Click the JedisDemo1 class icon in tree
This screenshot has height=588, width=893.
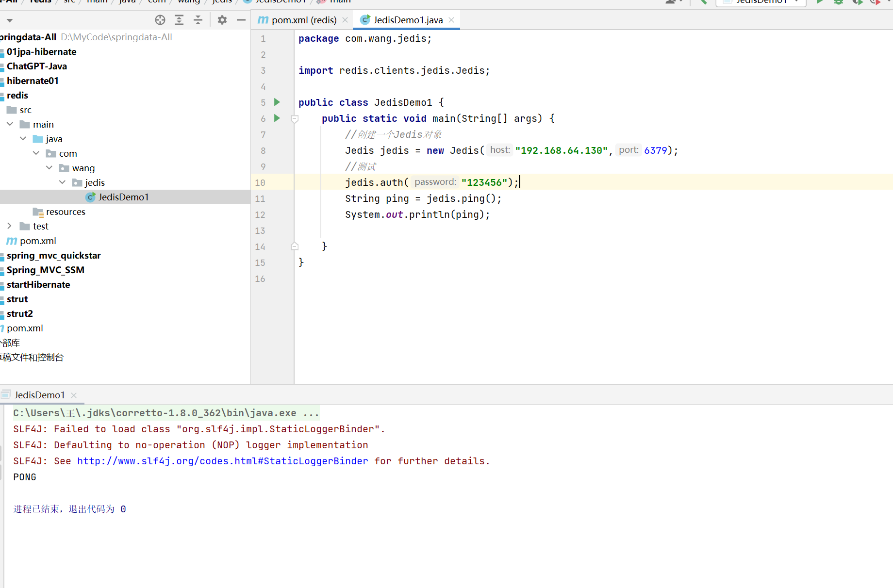(90, 197)
